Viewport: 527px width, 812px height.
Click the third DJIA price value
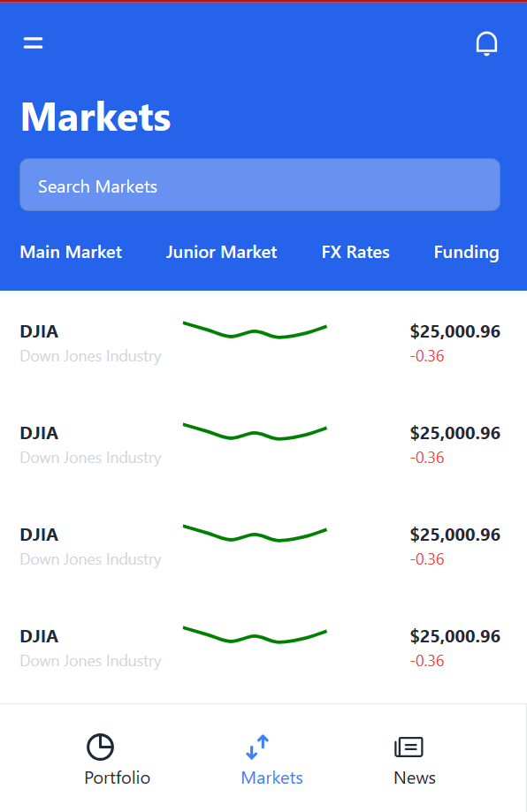(x=455, y=534)
